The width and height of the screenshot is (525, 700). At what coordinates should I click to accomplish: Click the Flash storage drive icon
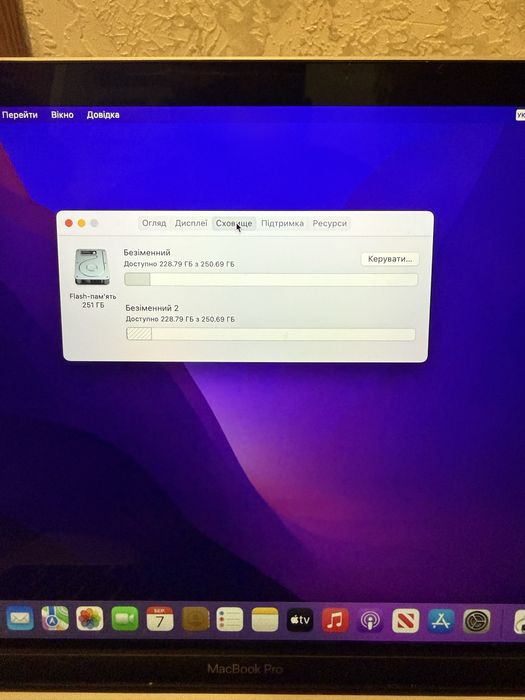pos(92,267)
